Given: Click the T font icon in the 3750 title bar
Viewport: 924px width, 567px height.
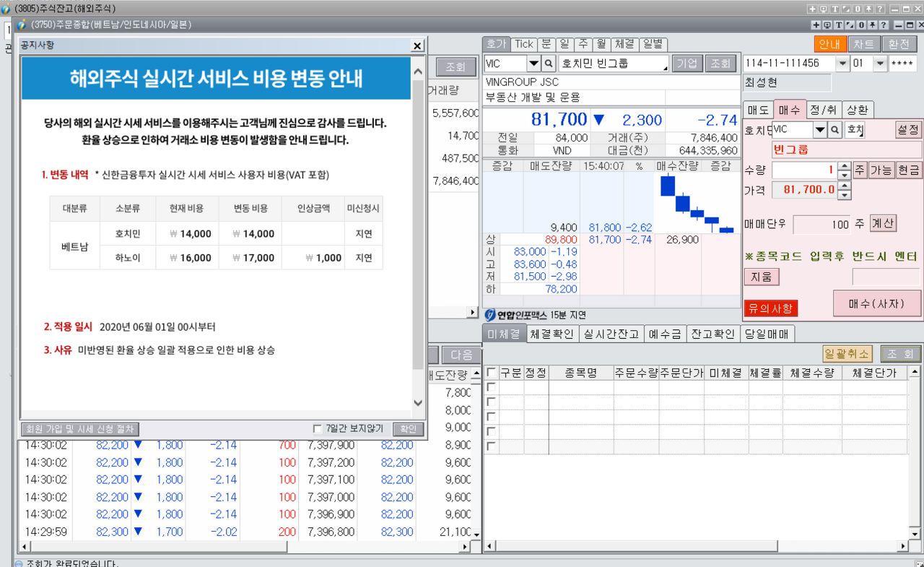Looking at the screenshot, I should (840, 25).
